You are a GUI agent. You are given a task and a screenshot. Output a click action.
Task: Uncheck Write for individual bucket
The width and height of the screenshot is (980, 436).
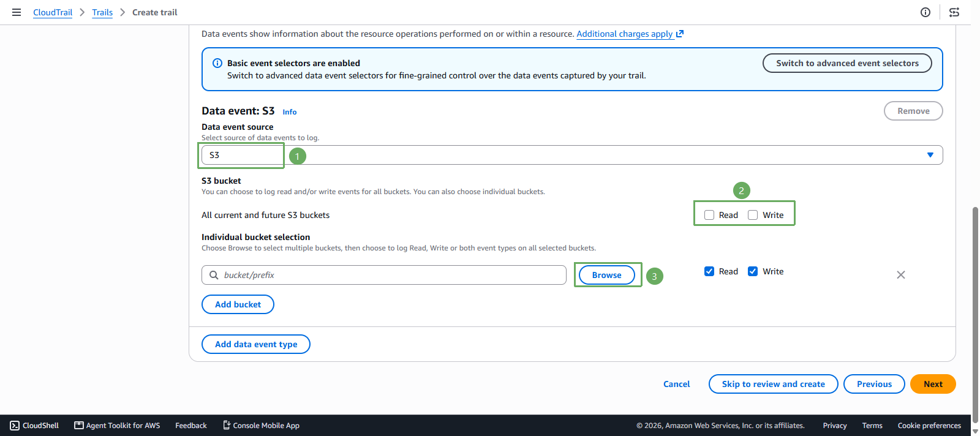[753, 271]
